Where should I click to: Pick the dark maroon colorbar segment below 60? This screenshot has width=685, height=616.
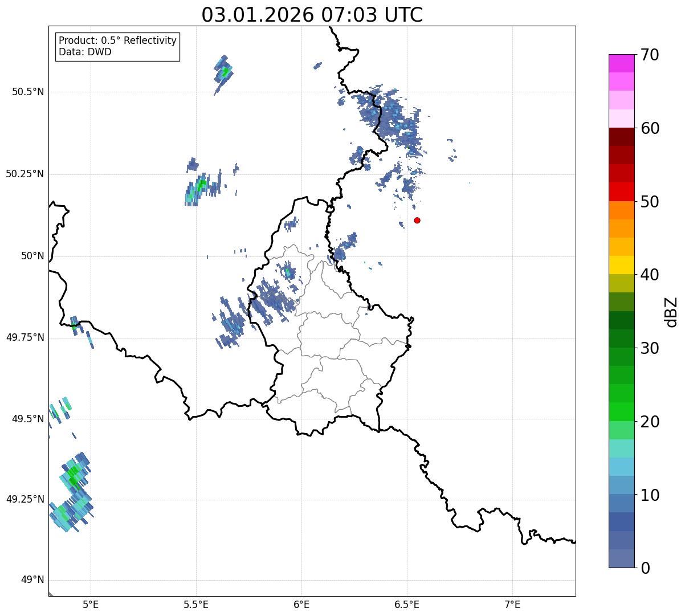coord(621,137)
